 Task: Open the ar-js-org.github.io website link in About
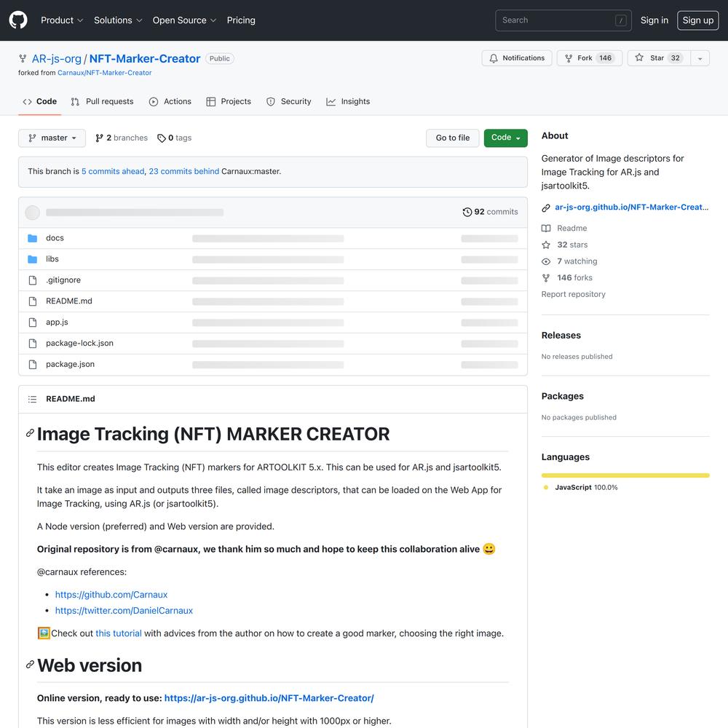tap(631, 207)
